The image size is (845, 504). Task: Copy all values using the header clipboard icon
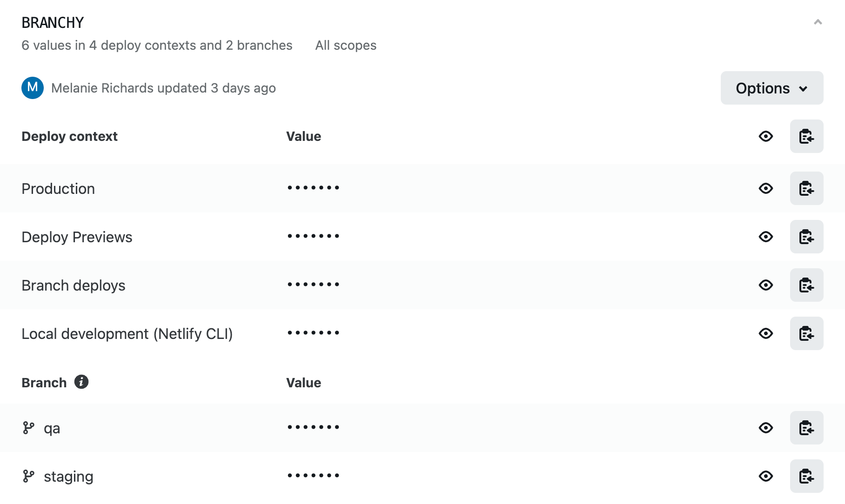point(806,136)
